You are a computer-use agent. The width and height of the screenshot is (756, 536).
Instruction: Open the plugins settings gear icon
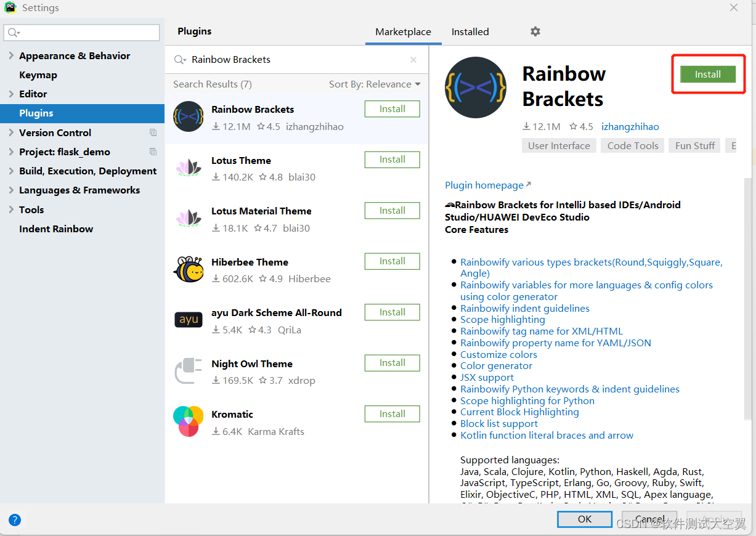click(x=535, y=31)
